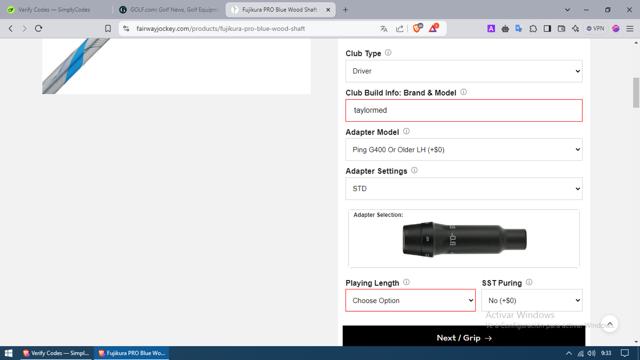Open the SST Puring dropdown
640x360 pixels.
pos(532,300)
